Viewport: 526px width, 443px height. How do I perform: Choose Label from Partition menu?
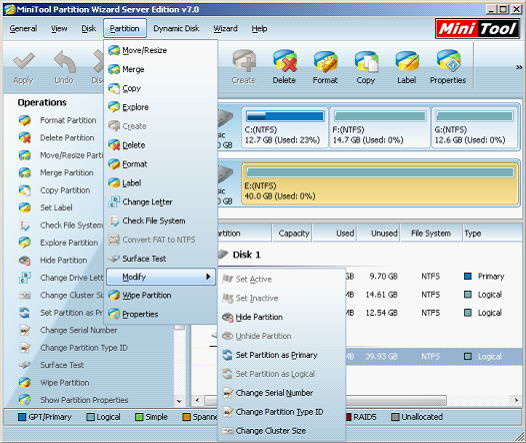click(161, 183)
